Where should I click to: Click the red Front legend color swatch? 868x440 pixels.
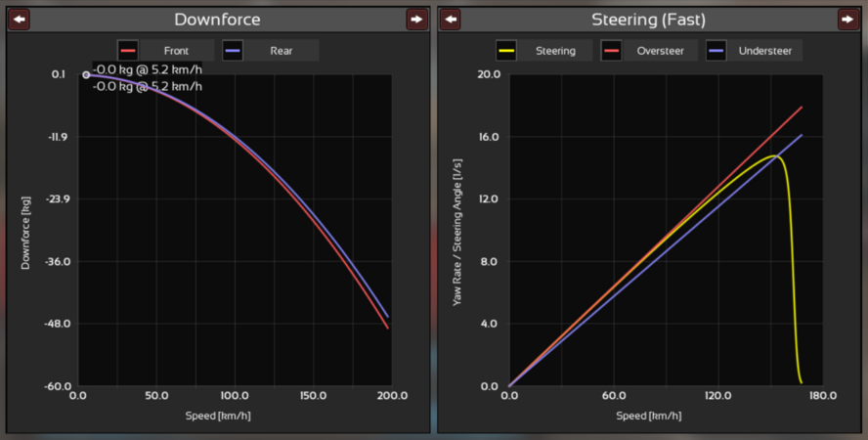click(x=128, y=51)
